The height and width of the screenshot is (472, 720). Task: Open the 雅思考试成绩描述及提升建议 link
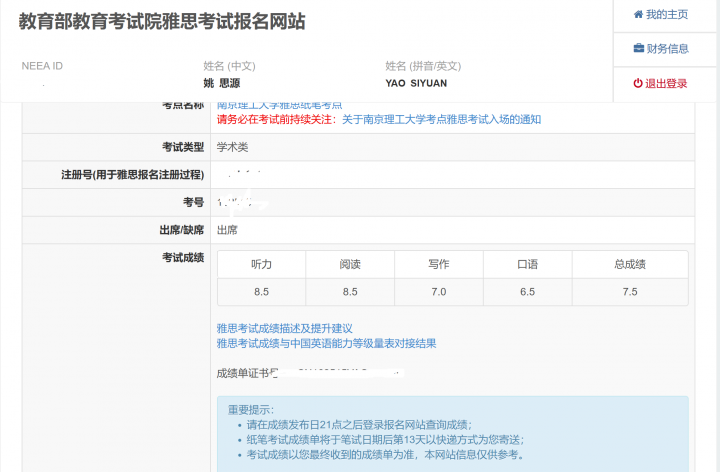(x=285, y=328)
